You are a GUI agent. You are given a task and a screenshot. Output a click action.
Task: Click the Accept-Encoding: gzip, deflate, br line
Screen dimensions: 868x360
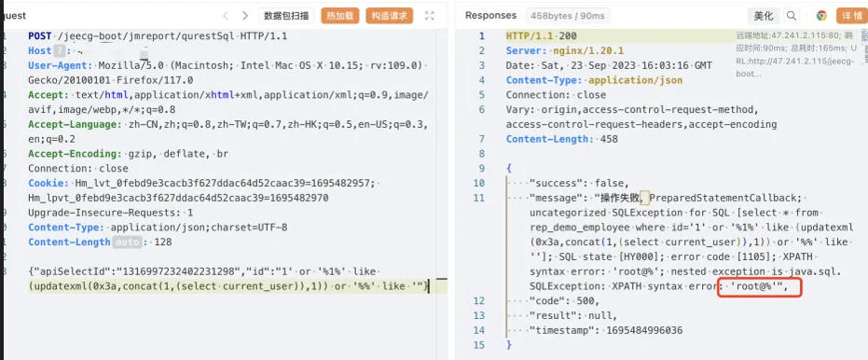click(x=128, y=153)
